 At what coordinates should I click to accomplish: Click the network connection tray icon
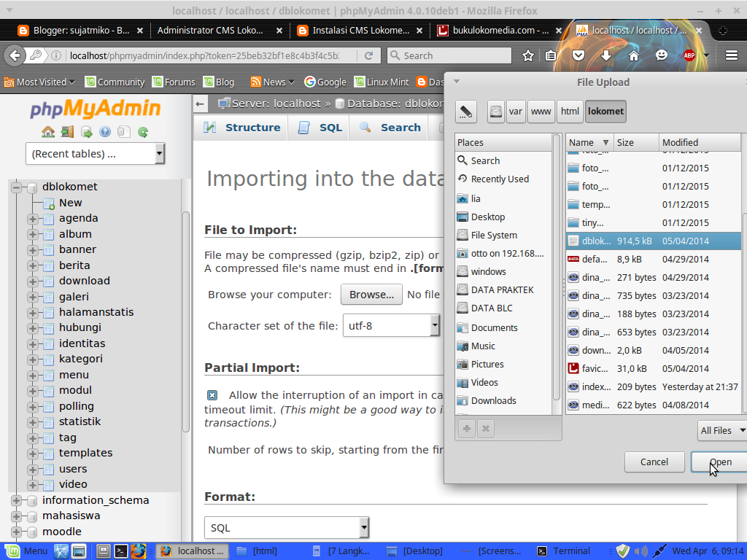pos(659,551)
